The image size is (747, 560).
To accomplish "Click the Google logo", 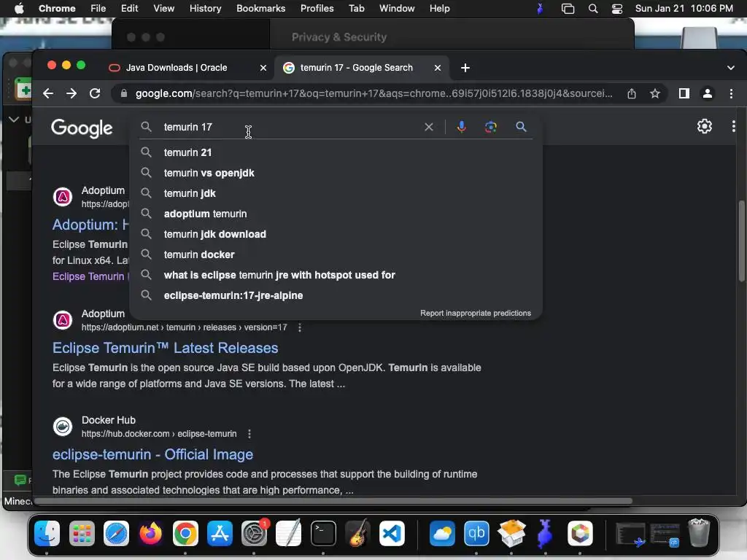I will (82, 128).
